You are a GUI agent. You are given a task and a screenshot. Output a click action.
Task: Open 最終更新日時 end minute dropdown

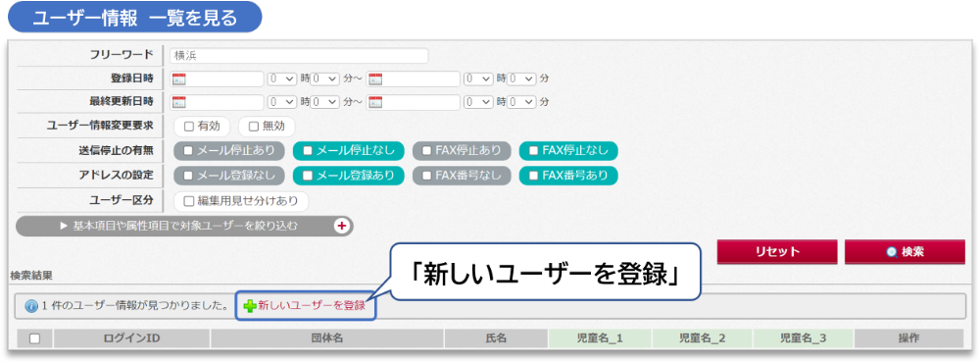pos(522,102)
